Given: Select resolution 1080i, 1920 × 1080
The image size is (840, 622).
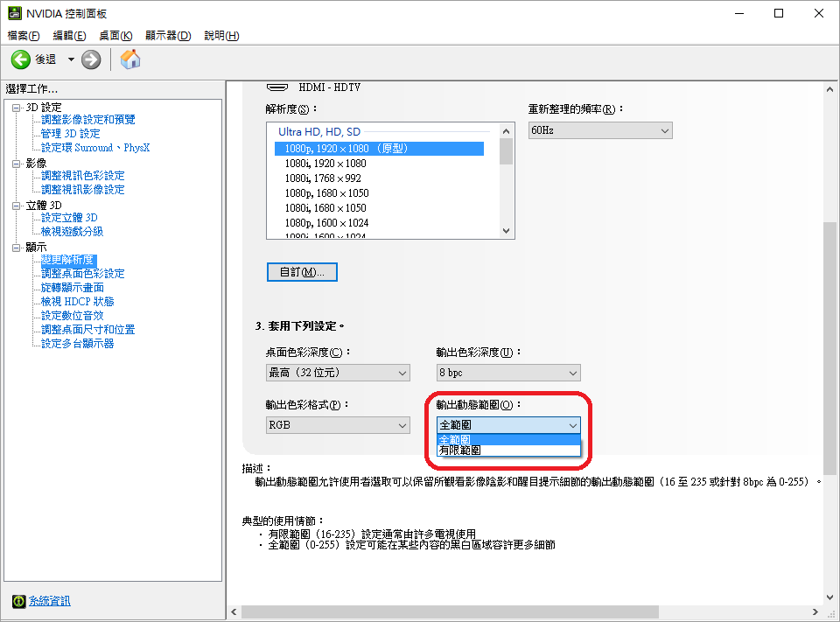Looking at the screenshot, I should click(325, 164).
